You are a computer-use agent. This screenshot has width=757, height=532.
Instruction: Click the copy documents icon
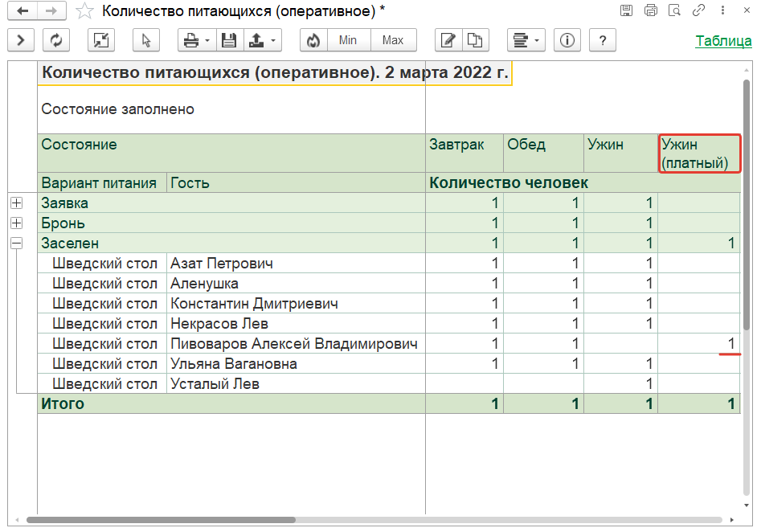(x=476, y=40)
